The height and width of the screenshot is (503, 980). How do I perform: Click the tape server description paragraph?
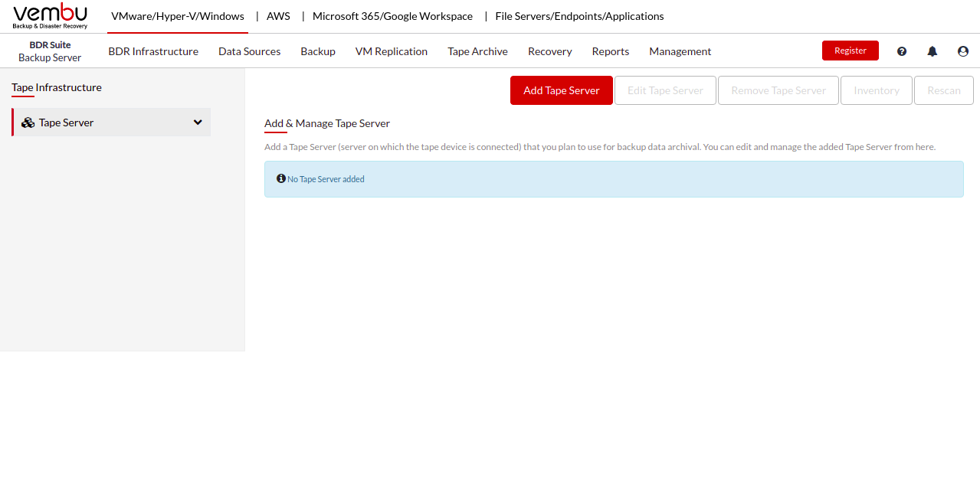tap(600, 147)
